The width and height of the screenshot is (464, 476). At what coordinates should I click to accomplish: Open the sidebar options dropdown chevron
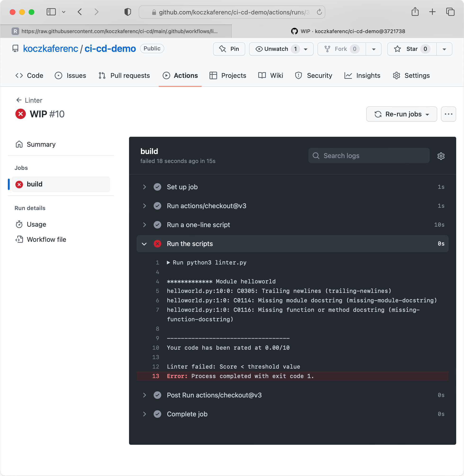click(64, 12)
